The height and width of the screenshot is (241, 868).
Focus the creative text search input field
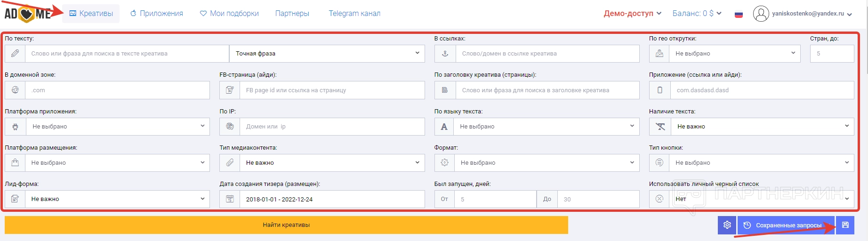coord(127,54)
